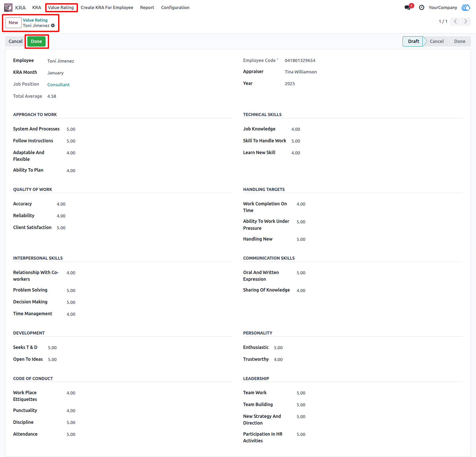Open the YourCompany switcher
The image size is (476, 457).
pyautogui.click(x=443, y=7)
